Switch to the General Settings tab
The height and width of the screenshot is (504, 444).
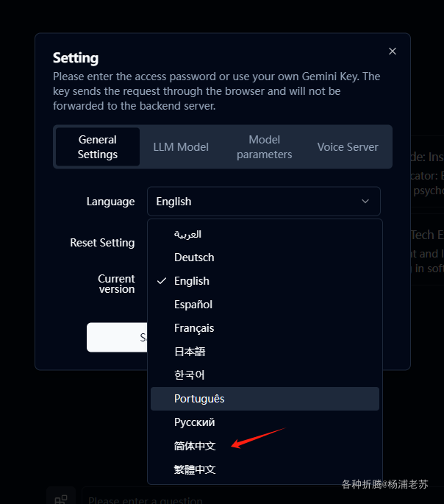[98, 147]
